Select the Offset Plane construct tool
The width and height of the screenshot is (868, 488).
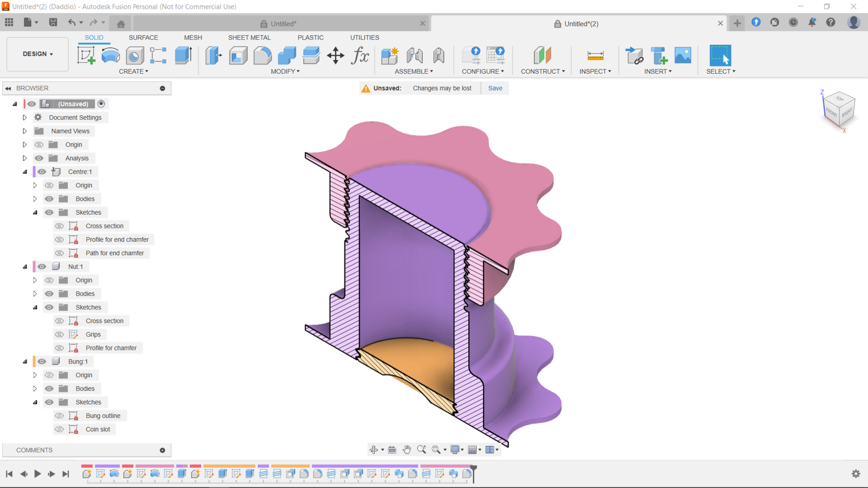[x=542, y=55]
